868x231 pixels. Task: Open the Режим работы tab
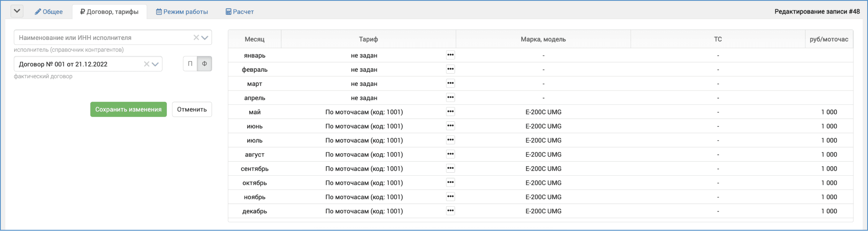point(182,12)
